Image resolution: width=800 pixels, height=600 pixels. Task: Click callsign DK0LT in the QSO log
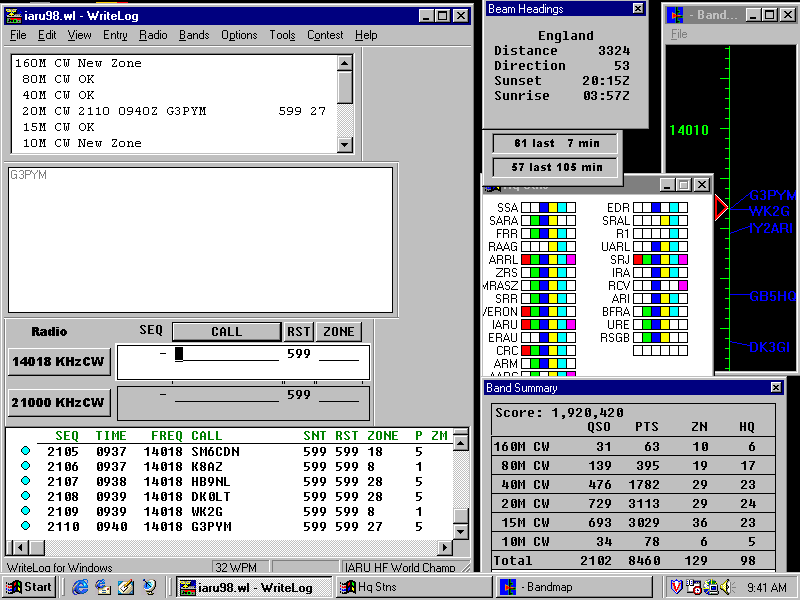tap(211, 497)
